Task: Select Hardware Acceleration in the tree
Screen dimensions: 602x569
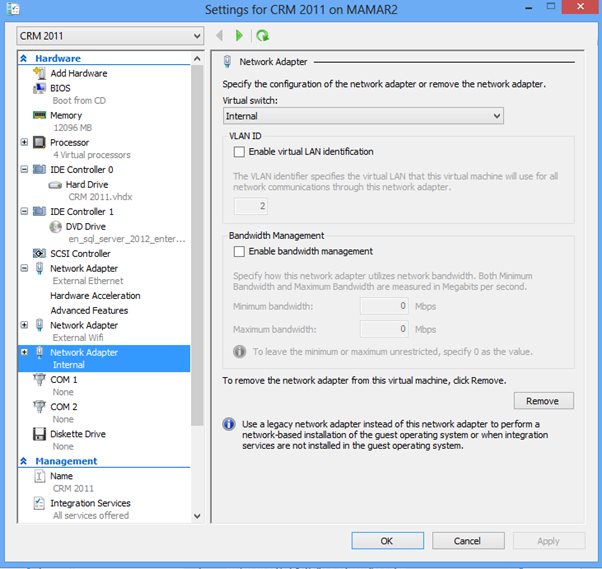Action: [95, 296]
